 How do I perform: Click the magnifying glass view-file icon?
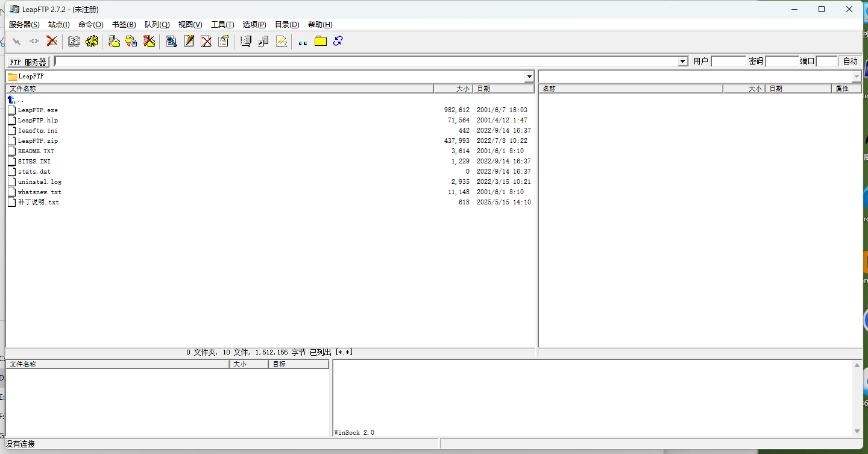[171, 42]
